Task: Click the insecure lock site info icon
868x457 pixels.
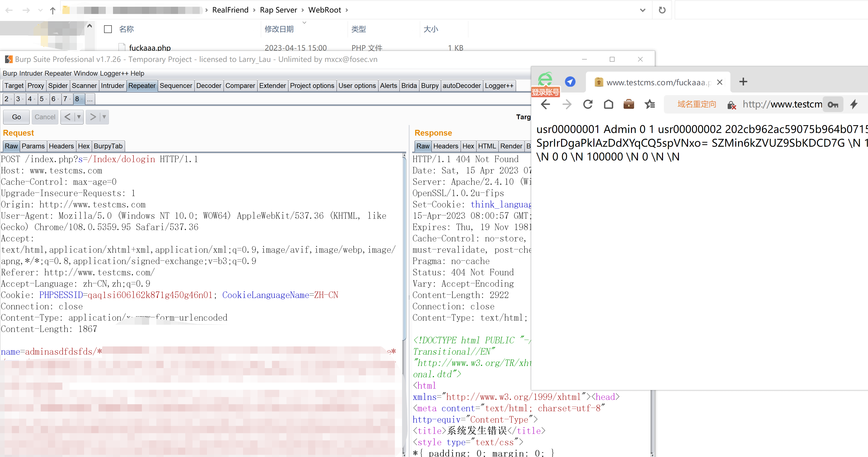Action: pyautogui.click(x=732, y=105)
